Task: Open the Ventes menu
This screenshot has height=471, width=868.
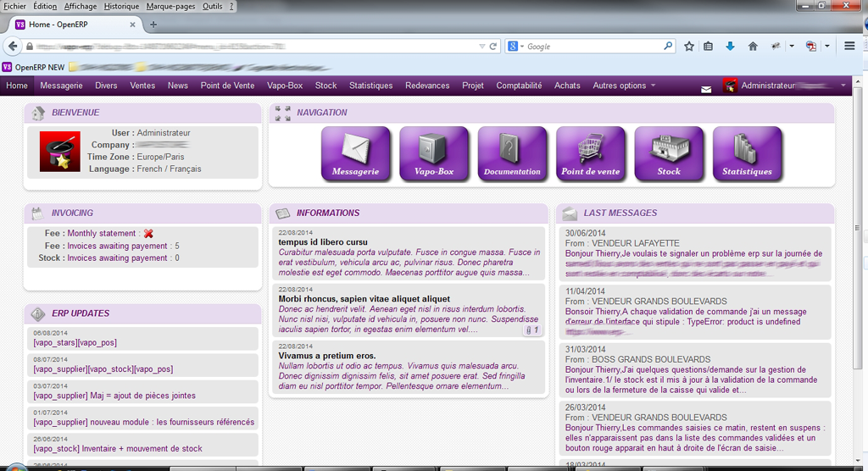Action: click(x=142, y=86)
